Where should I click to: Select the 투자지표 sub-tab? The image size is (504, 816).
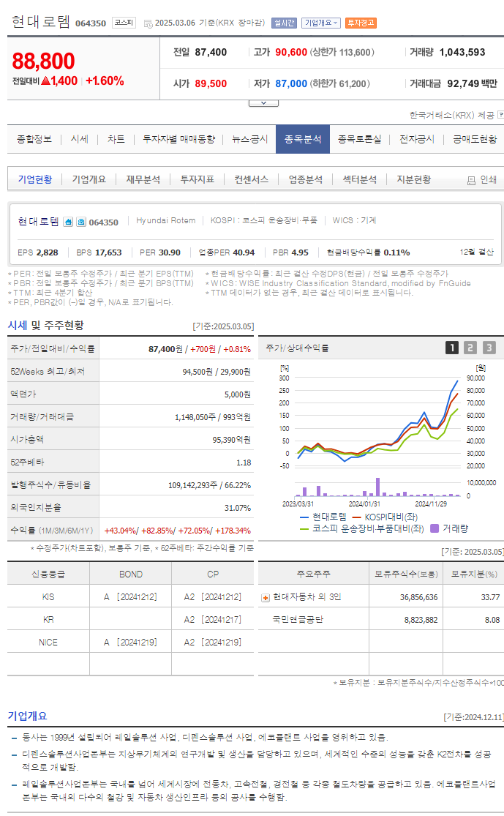pyautogui.click(x=197, y=179)
